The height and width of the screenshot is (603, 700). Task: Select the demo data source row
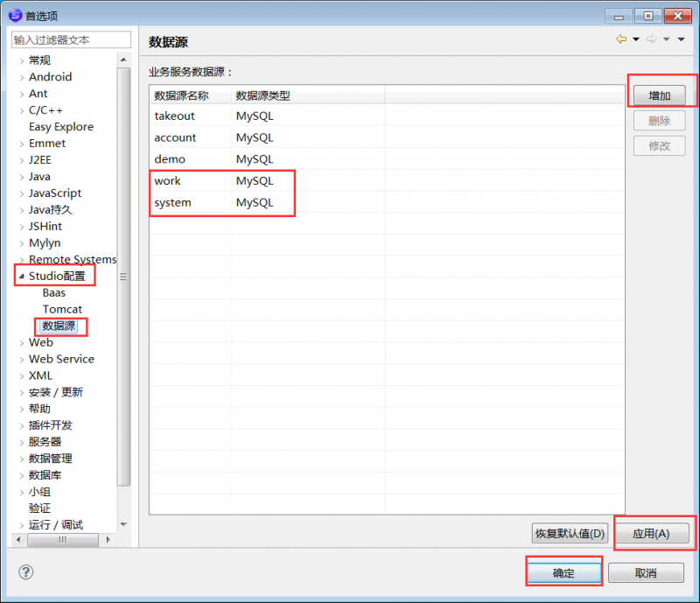click(x=387, y=159)
